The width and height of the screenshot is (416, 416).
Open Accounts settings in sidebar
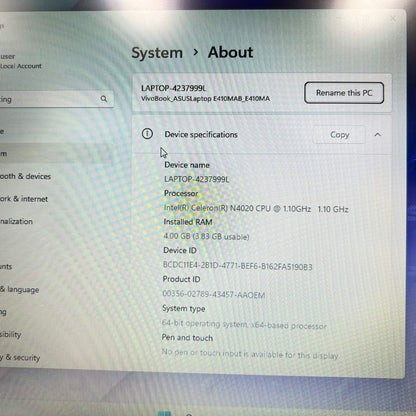(6, 266)
